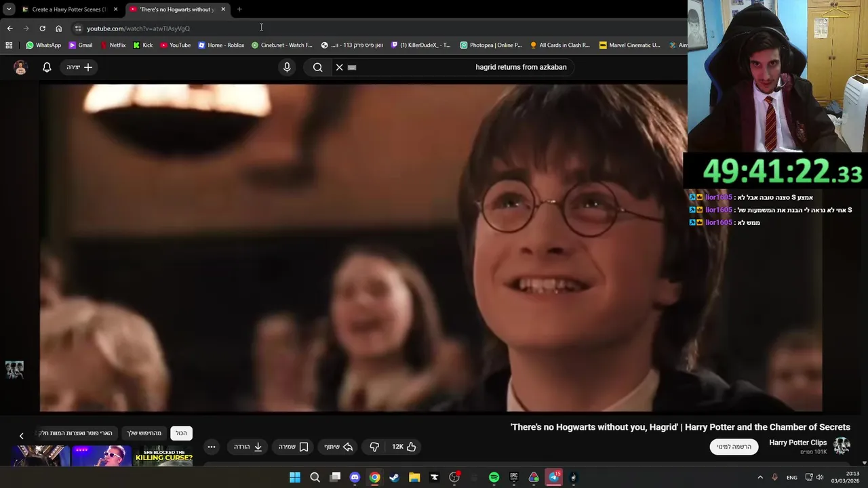This screenshot has height=488, width=868.
Task: Open the WhatsApp bookmark
Action: click(x=43, y=45)
